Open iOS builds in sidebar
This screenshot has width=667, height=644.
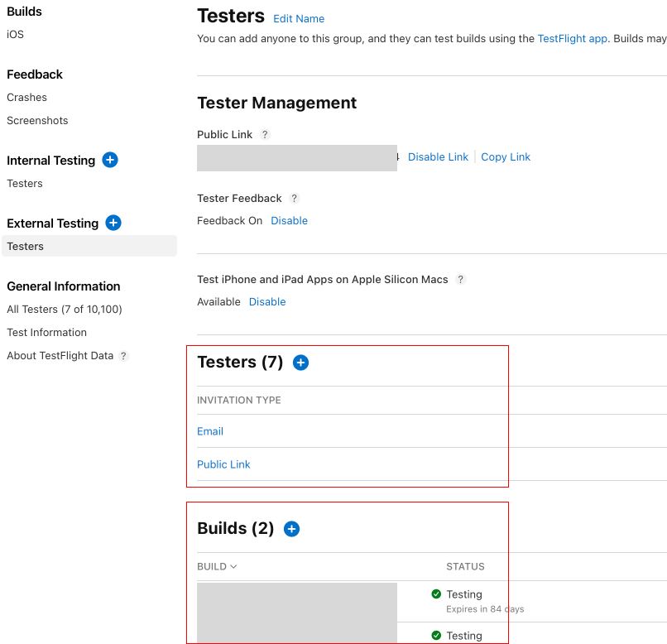coord(15,35)
